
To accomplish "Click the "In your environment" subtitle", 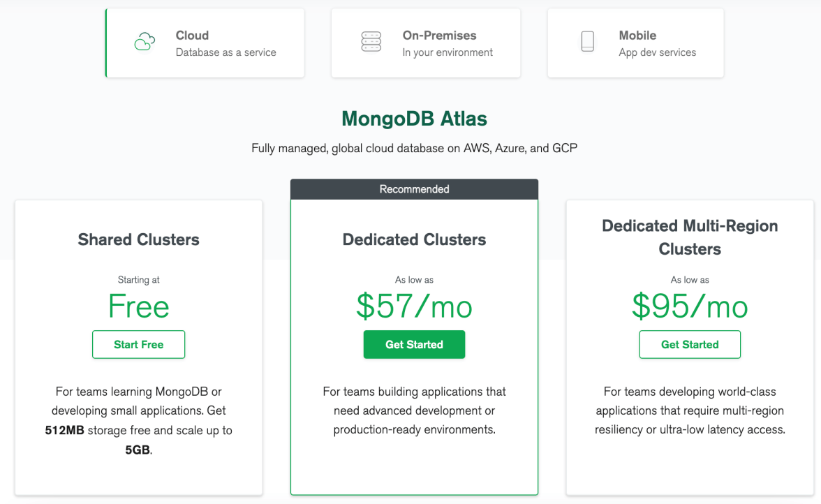I will pos(448,52).
